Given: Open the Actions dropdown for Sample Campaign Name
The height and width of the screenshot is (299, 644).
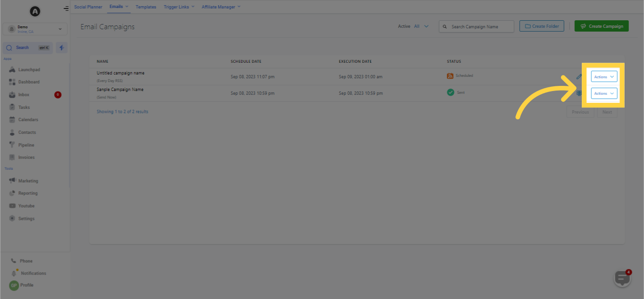Looking at the screenshot, I should pos(604,93).
